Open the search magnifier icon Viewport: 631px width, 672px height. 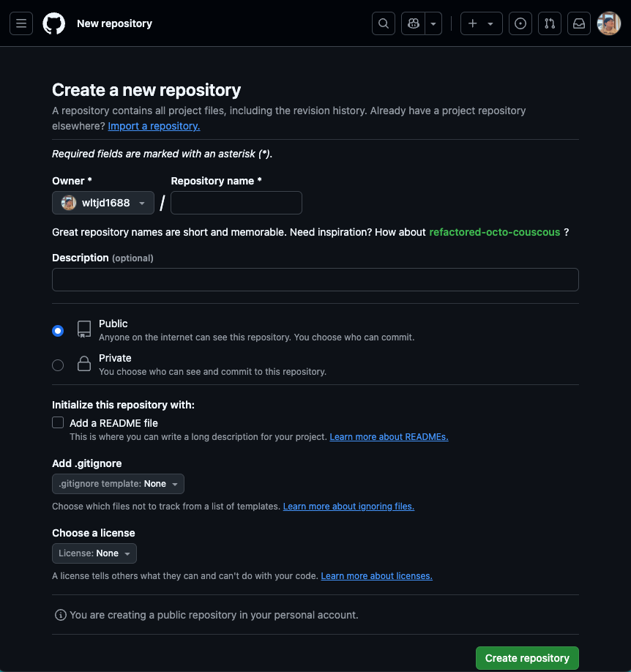384,23
